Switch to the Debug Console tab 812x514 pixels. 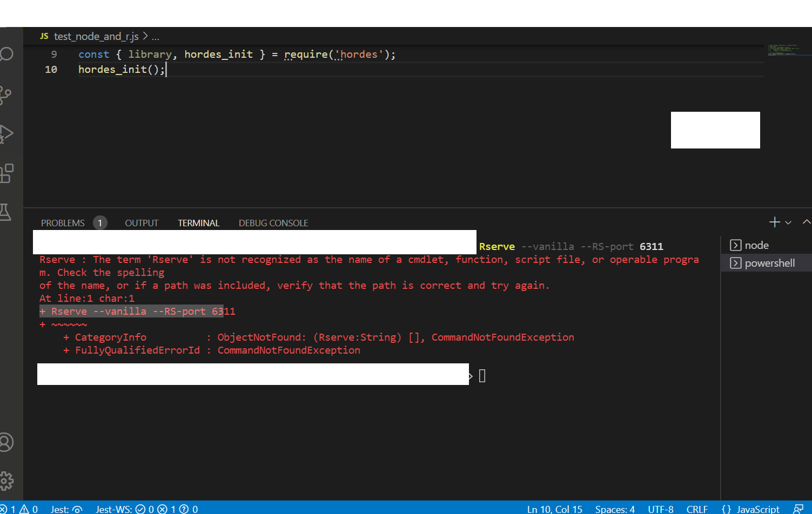click(273, 222)
